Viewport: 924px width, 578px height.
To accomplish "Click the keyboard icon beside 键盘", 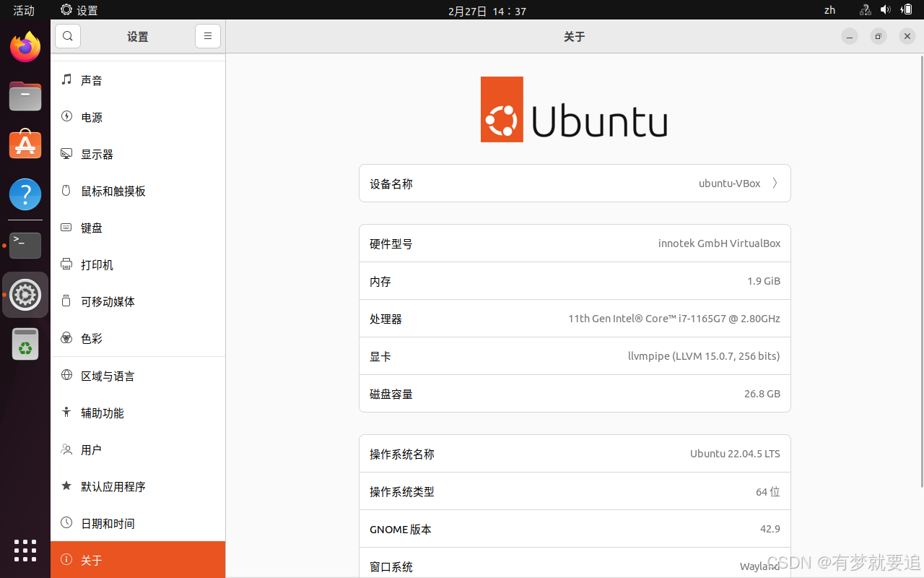I will (x=66, y=227).
